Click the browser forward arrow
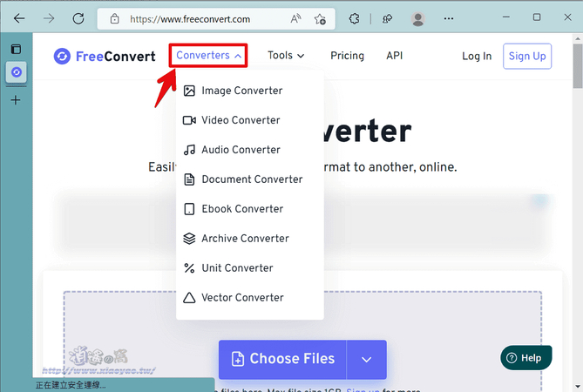The width and height of the screenshot is (583, 392). tap(49, 18)
